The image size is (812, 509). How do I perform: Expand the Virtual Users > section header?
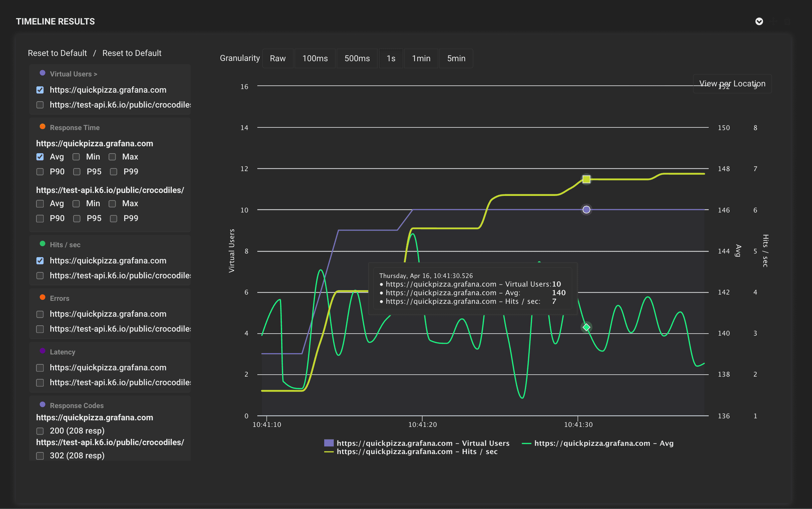tap(73, 74)
